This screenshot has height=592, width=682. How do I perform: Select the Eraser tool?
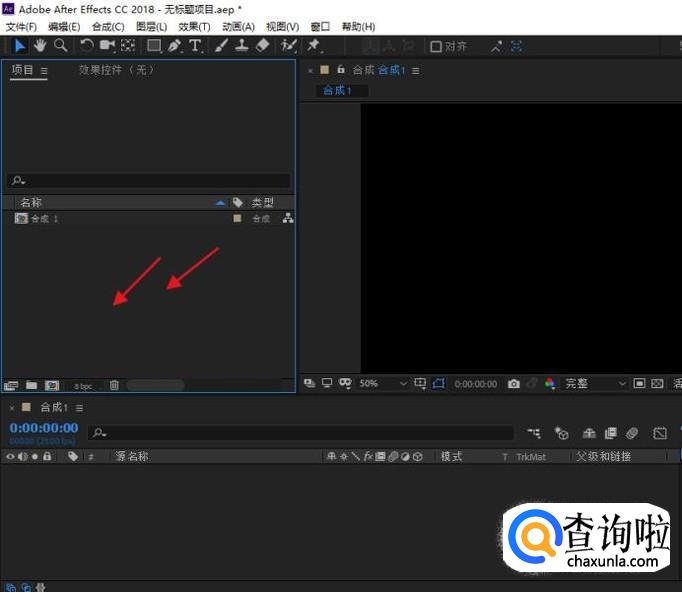coord(262,46)
